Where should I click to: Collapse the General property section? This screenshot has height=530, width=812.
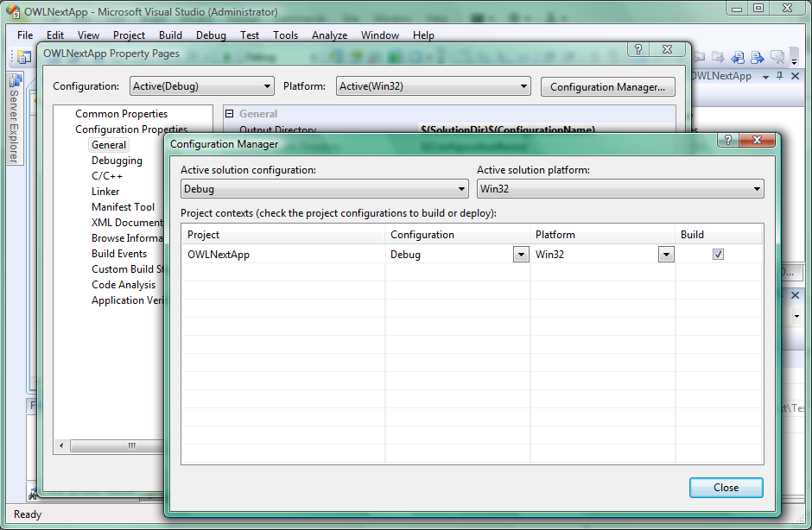coord(230,113)
